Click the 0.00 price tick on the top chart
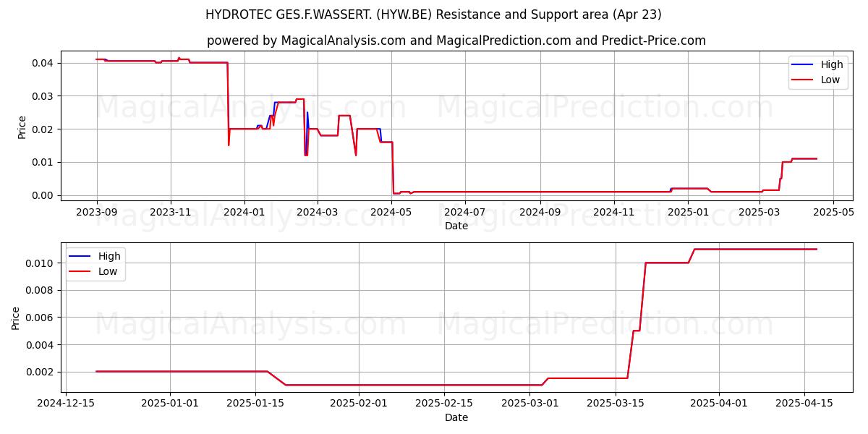 click(42, 195)
